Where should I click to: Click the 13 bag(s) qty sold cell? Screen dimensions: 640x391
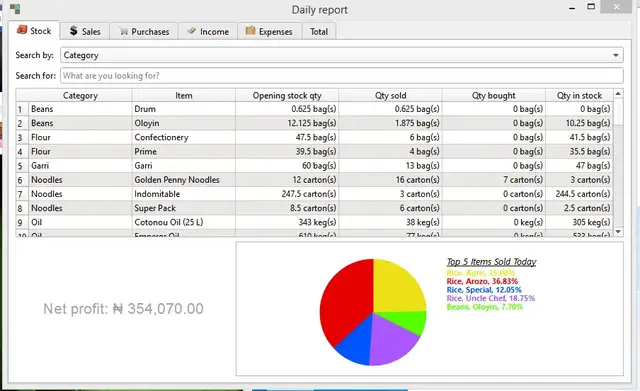point(390,166)
